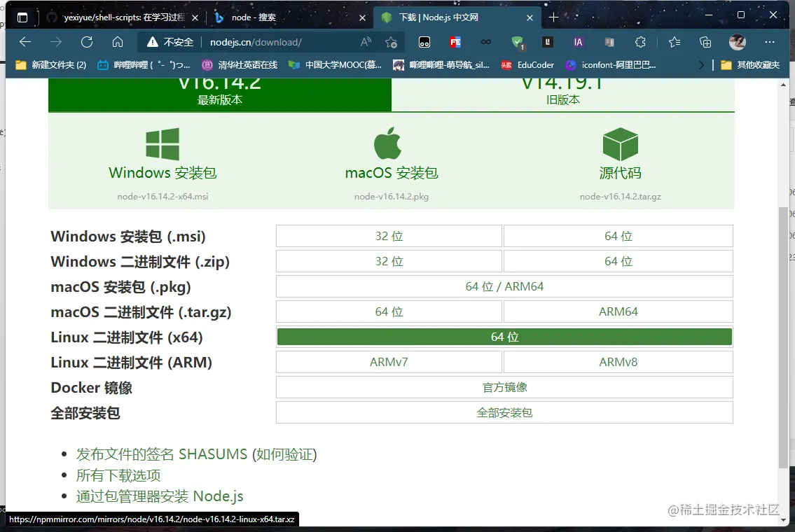Open the Tampermonkey extension icon
Viewport: 795px width, 532px height.
point(424,42)
